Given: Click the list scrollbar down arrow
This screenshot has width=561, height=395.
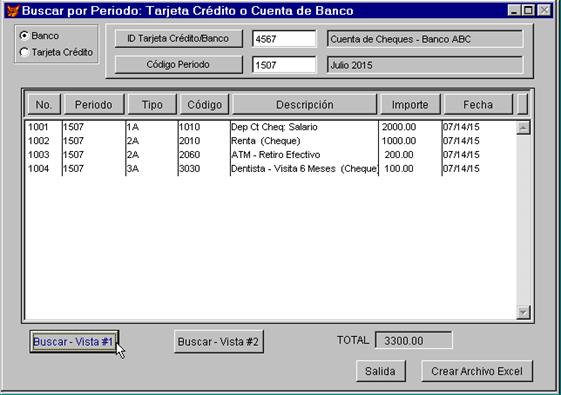Looking at the screenshot, I should click(x=523, y=313).
